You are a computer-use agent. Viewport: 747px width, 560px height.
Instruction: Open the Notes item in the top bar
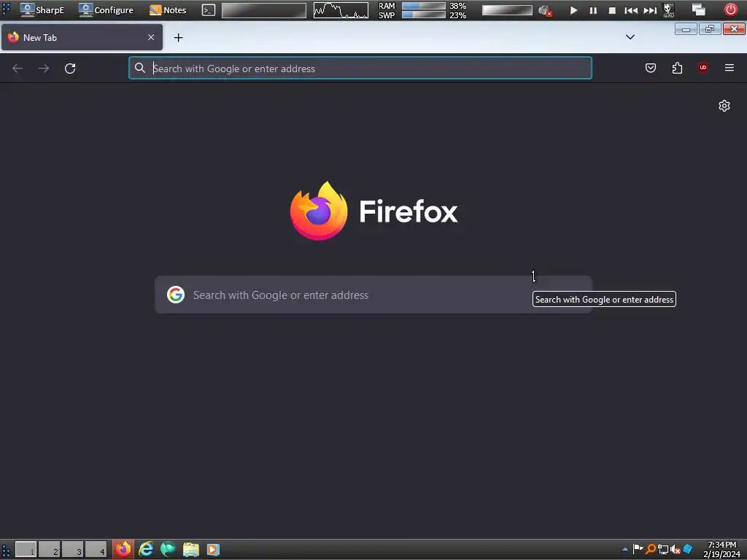point(168,10)
